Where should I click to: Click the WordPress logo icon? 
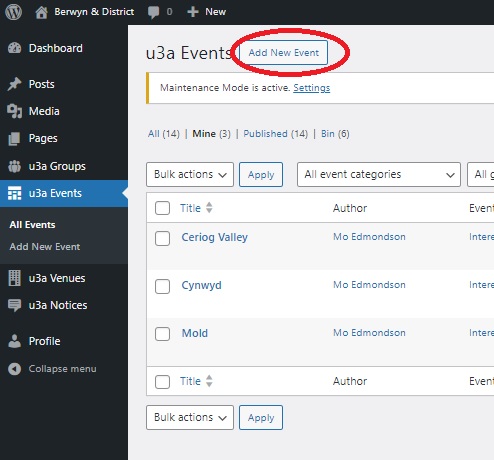coord(13,12)
